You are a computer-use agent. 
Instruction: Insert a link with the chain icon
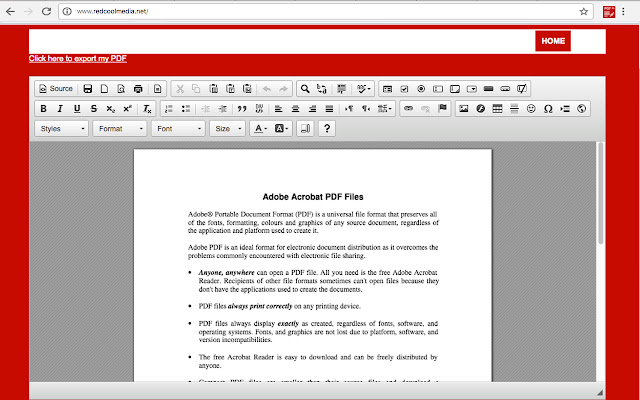[409, 109]
